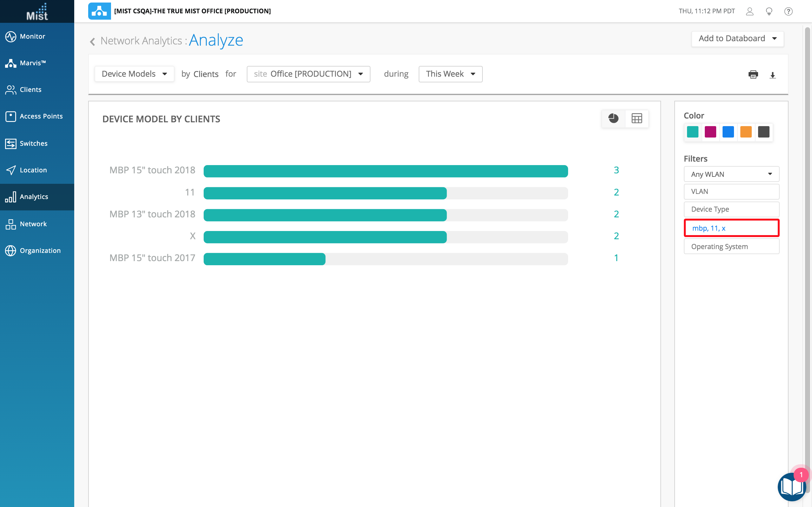The image size is (812, 507).
Task: Expand the Any WLAN filter dropdown
Action: [731, 174]
